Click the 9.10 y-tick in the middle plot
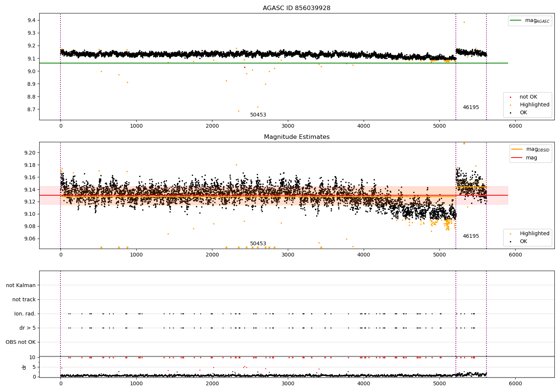This screenshot has width=560, height=392. pos(30,214)
